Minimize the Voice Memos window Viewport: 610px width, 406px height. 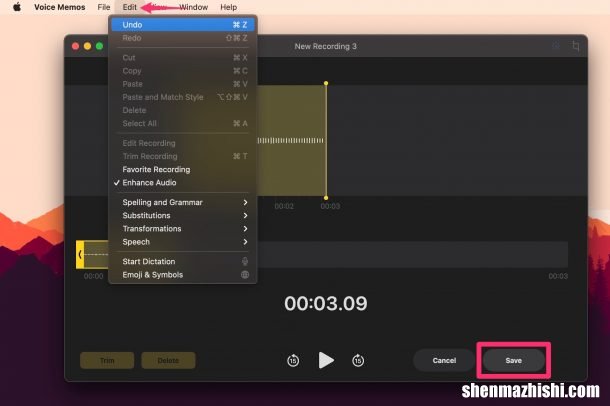tap(88, 46)
